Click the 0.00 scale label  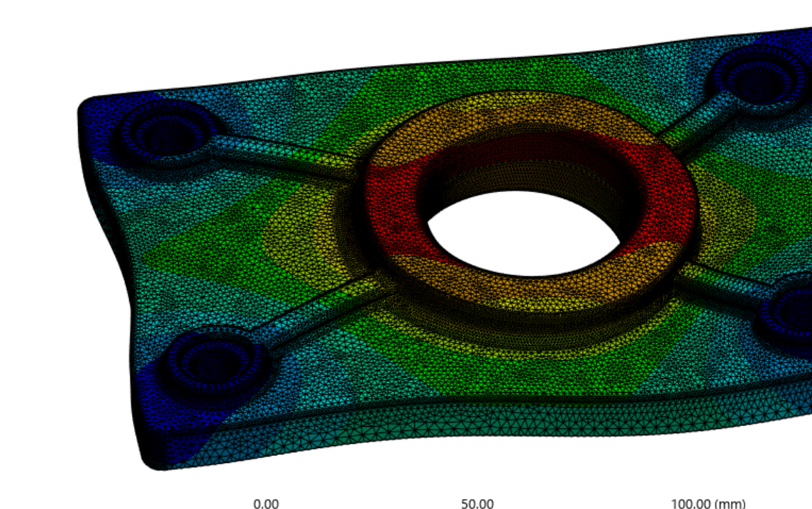[266, 503]
